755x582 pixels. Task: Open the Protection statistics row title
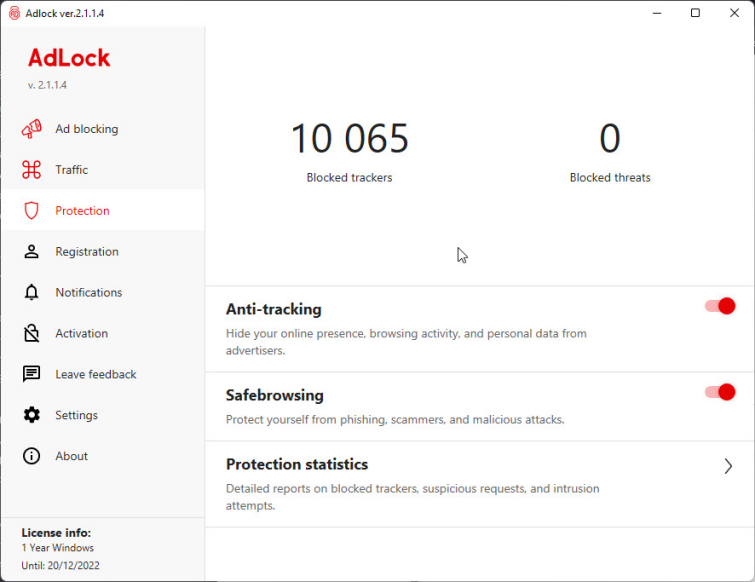(x=297, y=464)
